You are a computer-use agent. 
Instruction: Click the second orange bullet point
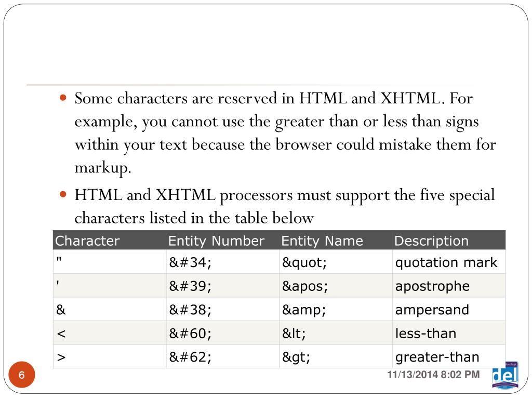click(63, 195)
